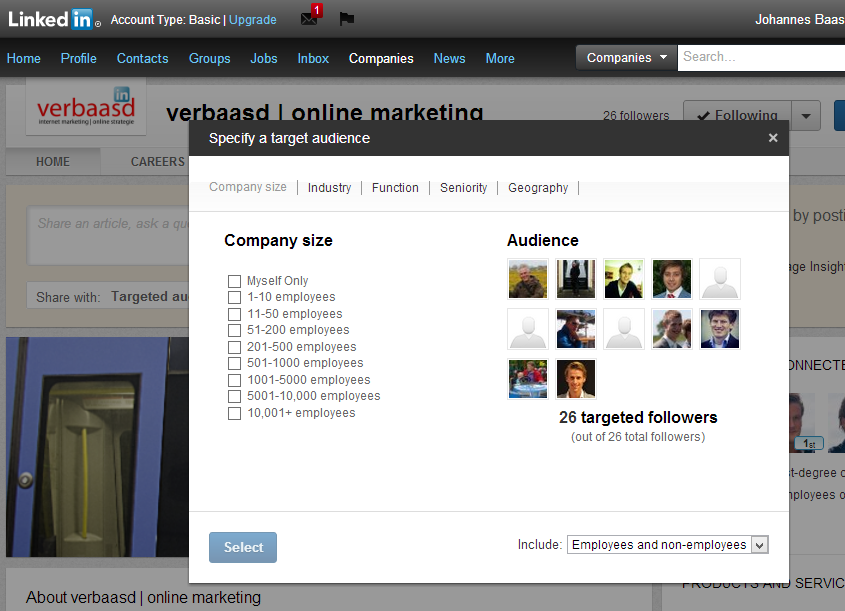The width and height of the screenshot is (845, 611).
Task: Open the Companies navigation item
Action: [381, 58]
